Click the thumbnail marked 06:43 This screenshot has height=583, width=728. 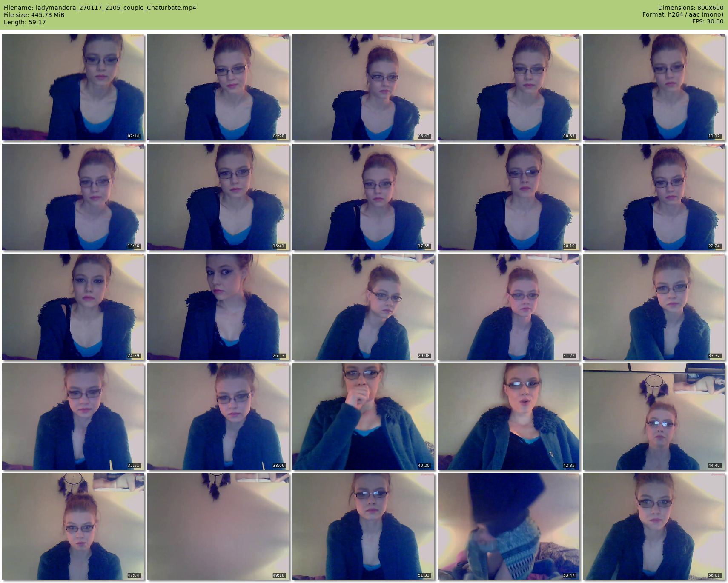point(364,87)
